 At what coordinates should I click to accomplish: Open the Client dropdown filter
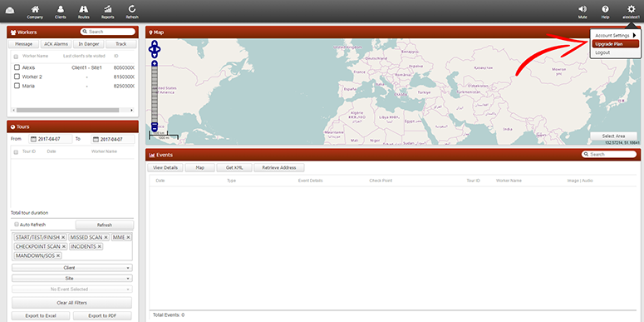72,268
